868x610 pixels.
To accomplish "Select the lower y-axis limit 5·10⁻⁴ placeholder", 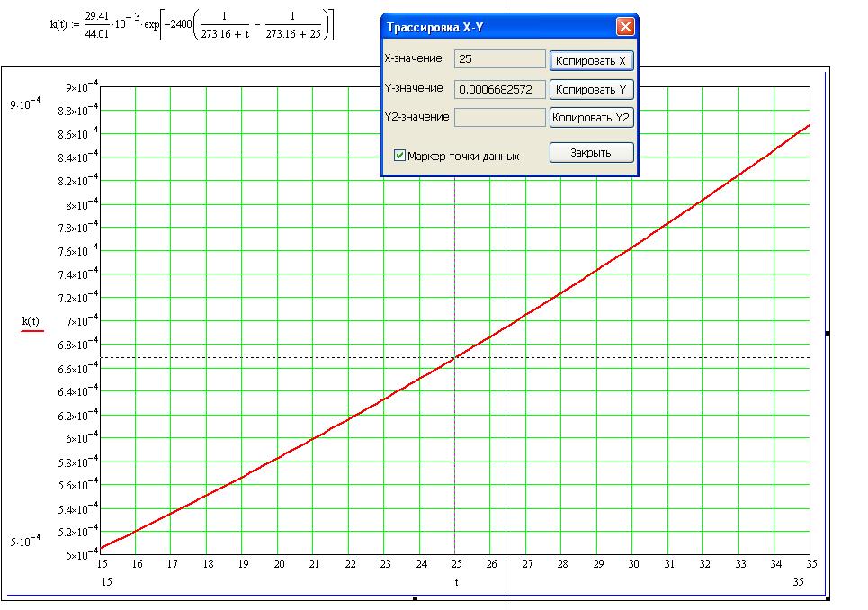I will click(24, 542).
